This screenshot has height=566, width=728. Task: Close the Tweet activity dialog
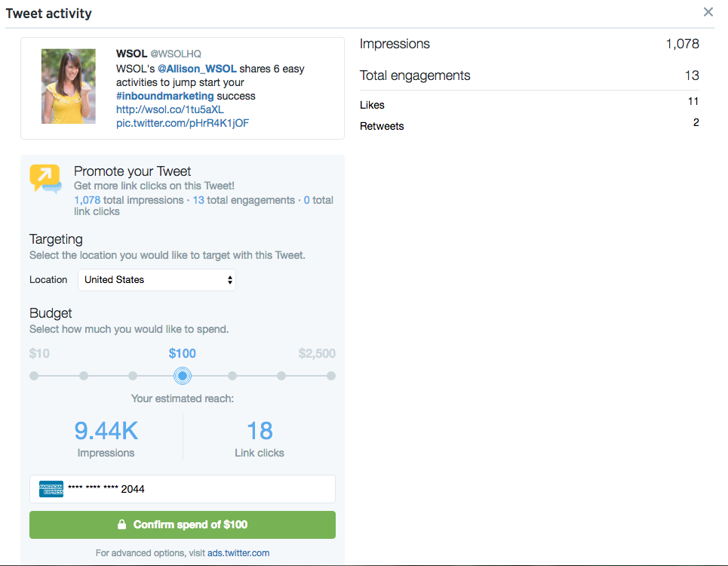[708, 12]
